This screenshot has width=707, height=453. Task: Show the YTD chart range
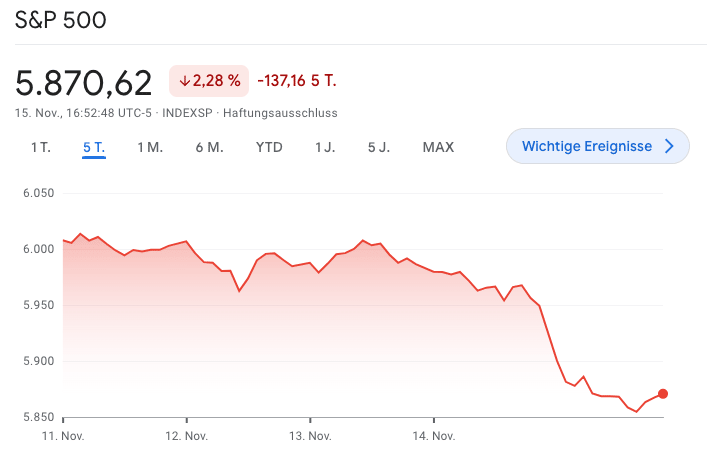(x=269, y=147)
